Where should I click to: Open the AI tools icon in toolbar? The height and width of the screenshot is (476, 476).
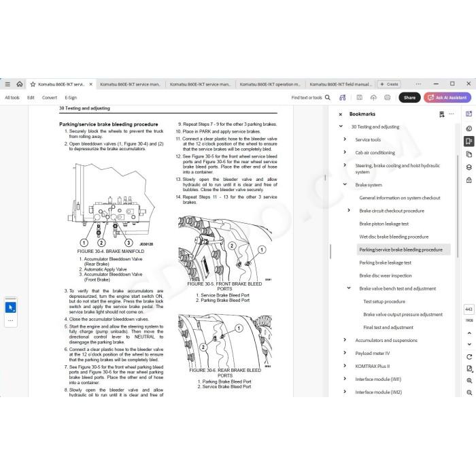pyautogui.click(x=343, y=97)
